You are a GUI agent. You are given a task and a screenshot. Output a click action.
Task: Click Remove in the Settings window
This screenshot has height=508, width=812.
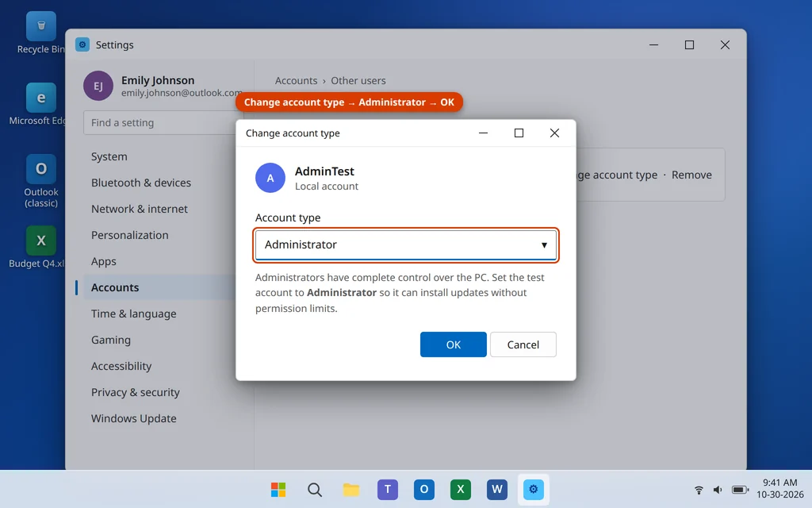[x=691, y=175]
